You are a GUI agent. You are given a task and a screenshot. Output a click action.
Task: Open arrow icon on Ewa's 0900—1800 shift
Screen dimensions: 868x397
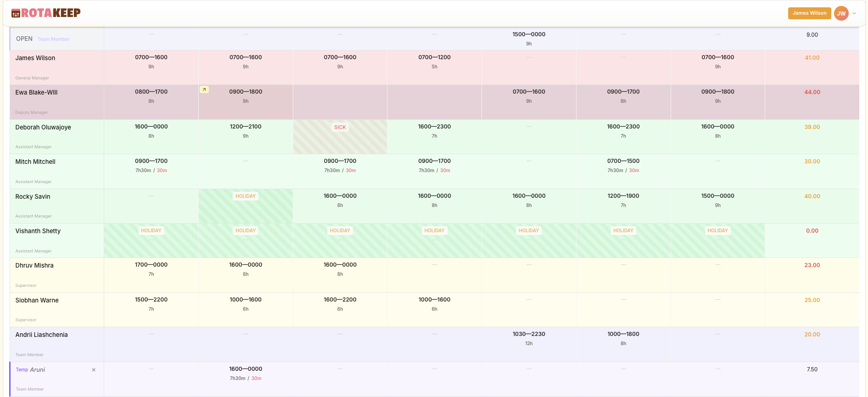point(204,89)
